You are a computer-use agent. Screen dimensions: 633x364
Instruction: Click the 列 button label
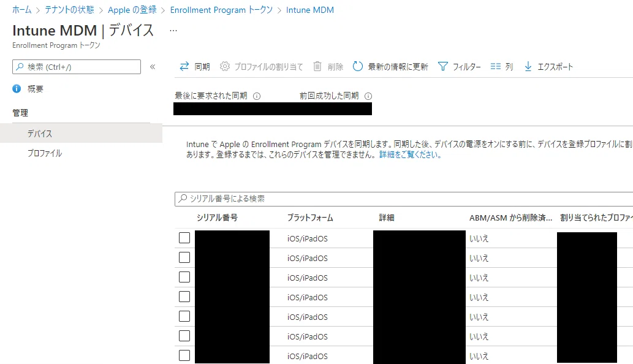click(x=509, y=67)
